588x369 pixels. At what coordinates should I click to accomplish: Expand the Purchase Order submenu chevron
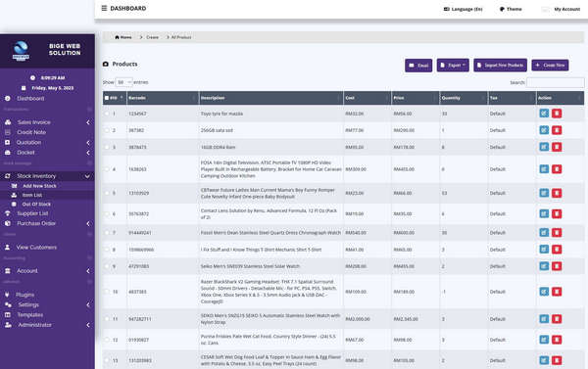tap(88, 223)
